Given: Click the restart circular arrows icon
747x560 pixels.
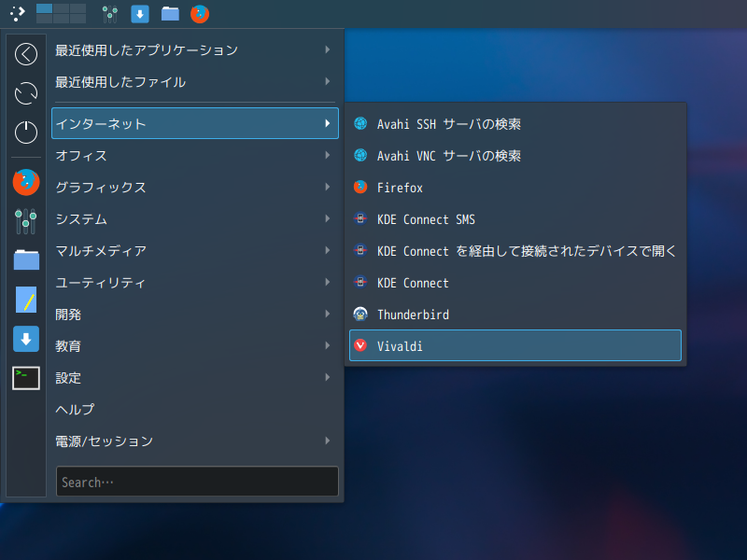Looking at the screenshot, I should pos(26,93).
